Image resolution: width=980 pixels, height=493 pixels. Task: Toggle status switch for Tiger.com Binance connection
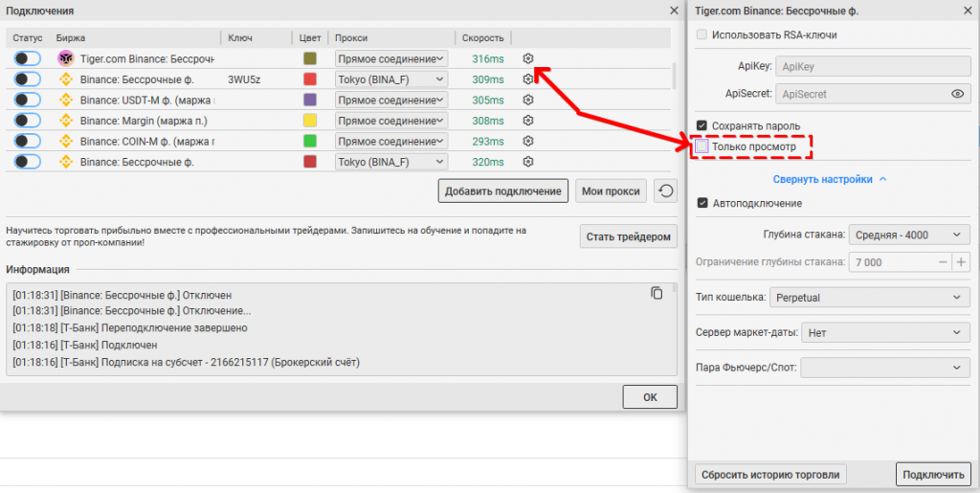(28, 58)
